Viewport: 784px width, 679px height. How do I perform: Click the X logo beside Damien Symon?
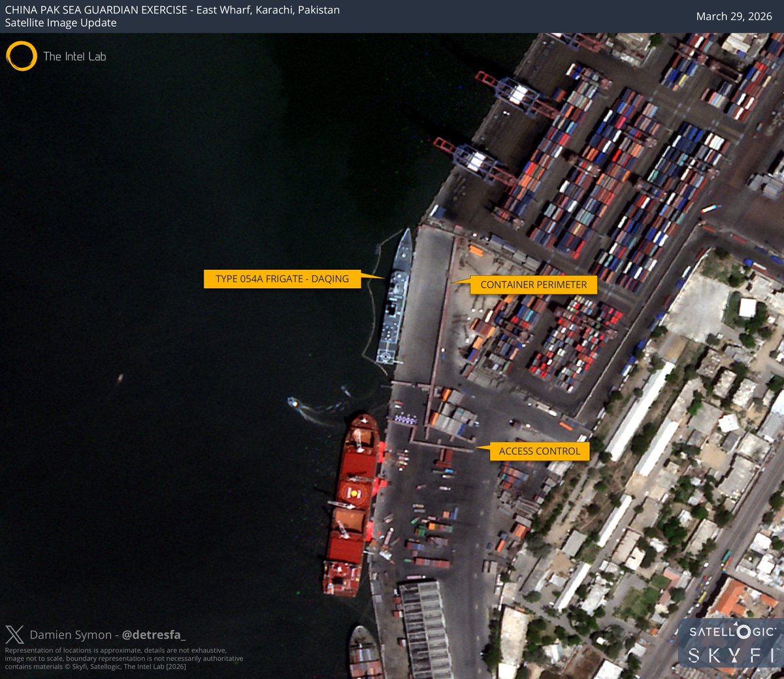coord(14,635)
